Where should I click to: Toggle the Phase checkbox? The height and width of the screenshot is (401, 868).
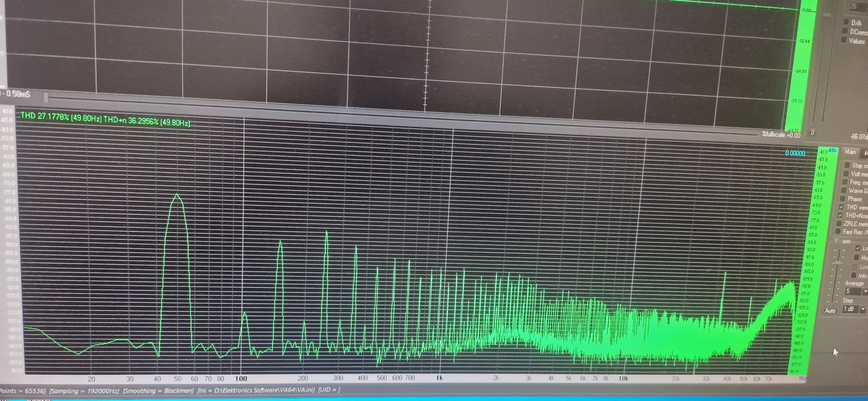(843, 199)
